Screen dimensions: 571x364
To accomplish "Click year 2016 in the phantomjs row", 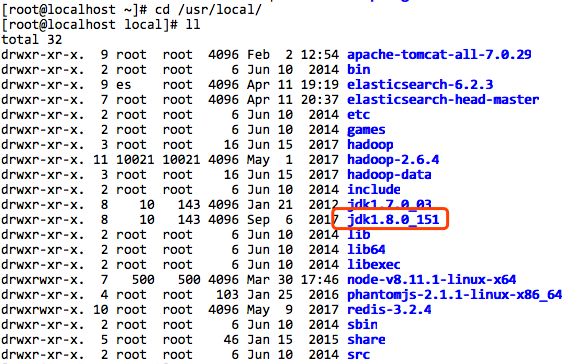I will tap(324, 295).
